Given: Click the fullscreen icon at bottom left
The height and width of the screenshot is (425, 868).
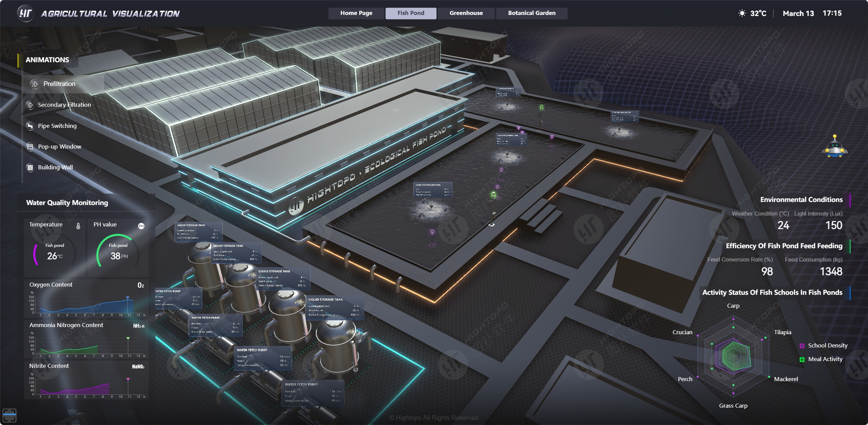Looking at the screenshot, I should click(x=9, y=415).
